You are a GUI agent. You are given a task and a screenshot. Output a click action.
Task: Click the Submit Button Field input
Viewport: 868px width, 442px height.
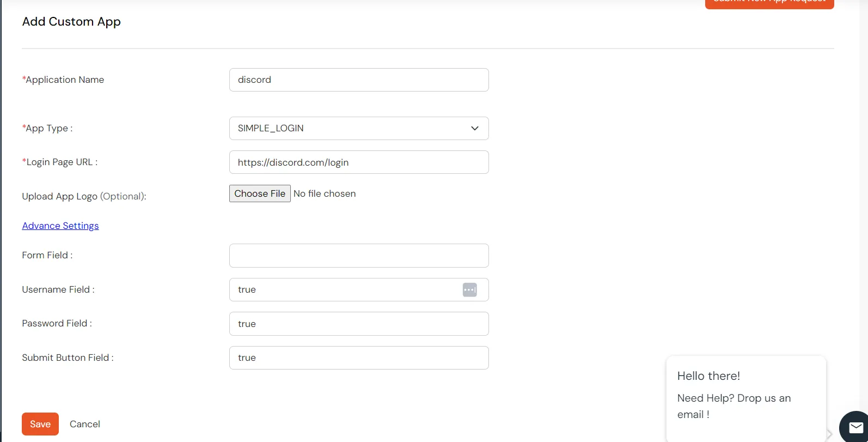[359, 358]
